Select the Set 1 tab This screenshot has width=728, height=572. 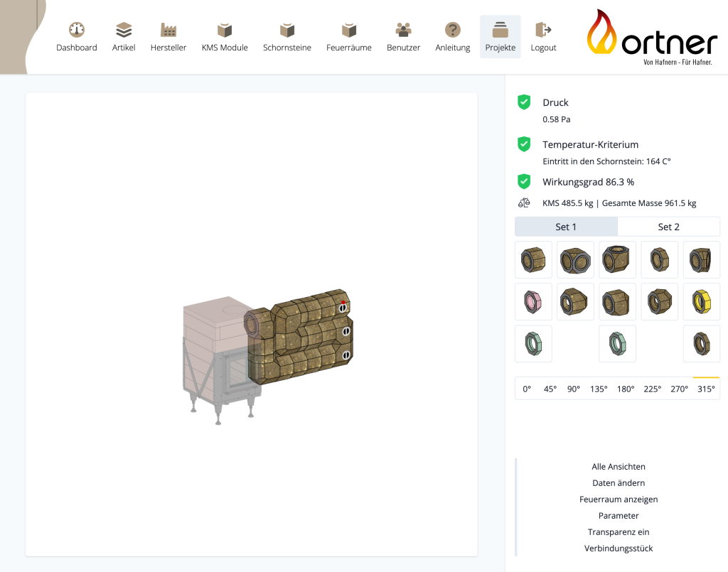(x=566, y=227)
